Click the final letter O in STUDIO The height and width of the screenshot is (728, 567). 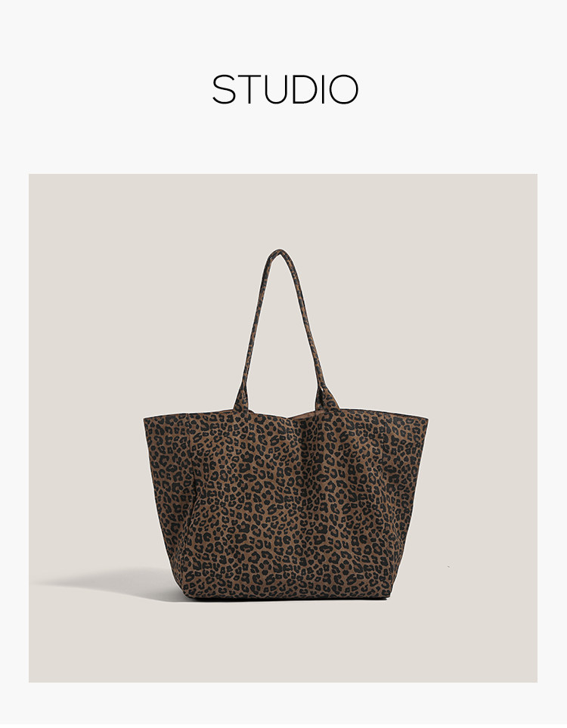[x=344, y=89]
